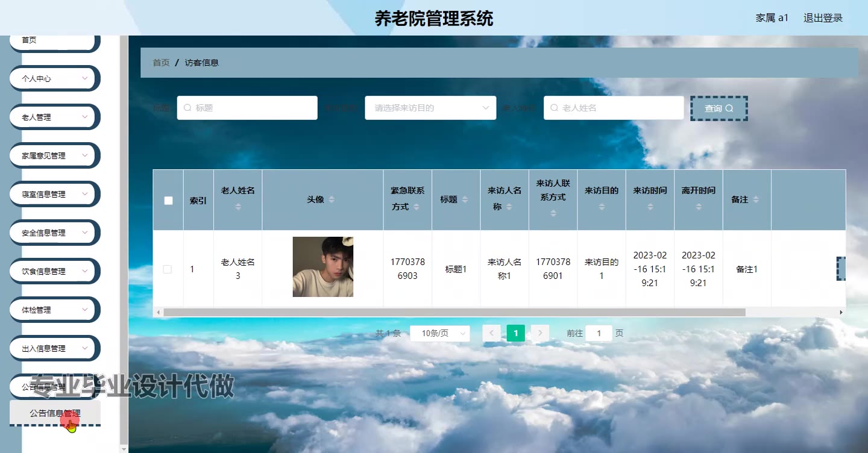Viewport: 868px width, 453px height.
Task: Expand the 出入信息管理 sidebar menu
Action: (x=54, y=348)
